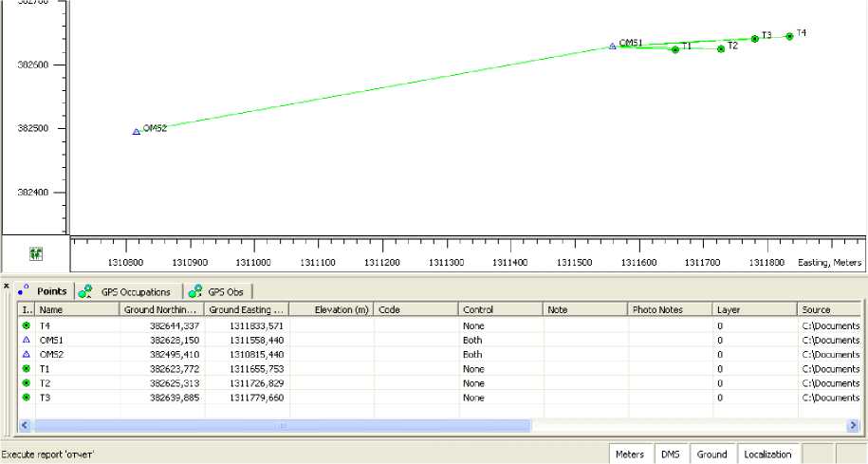Select point T4 marker on the map
The width and height of the screenshot is (868, 464).
[789, 37]
